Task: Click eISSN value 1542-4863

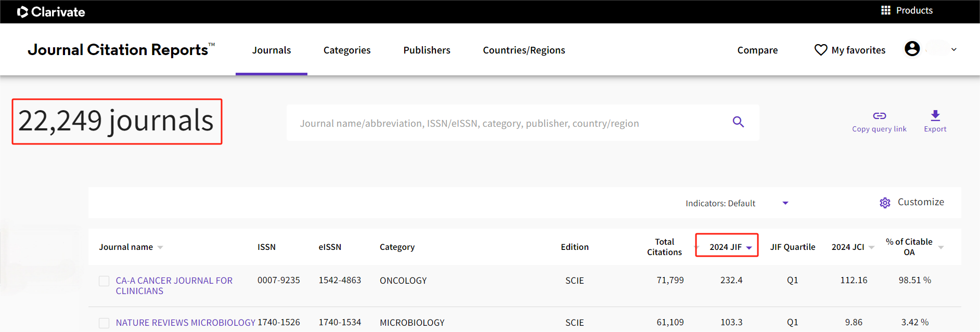Action: (x=340, y=280)
